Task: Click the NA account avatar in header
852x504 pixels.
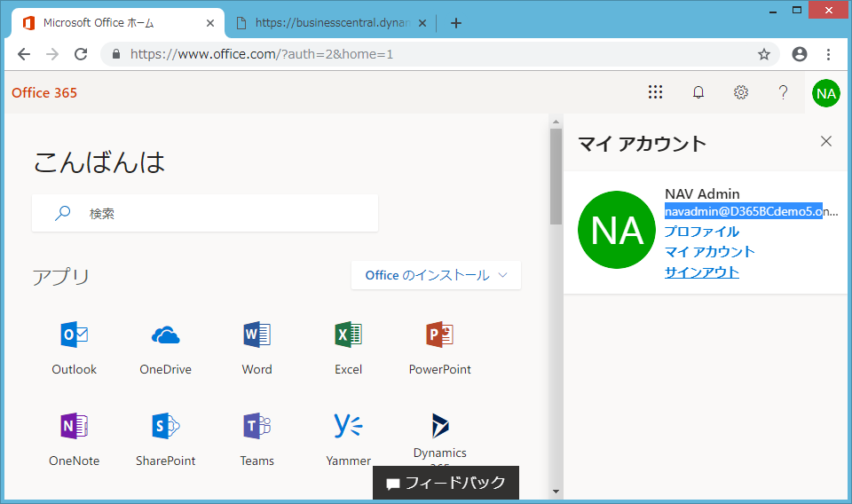Action: point(826,93)
